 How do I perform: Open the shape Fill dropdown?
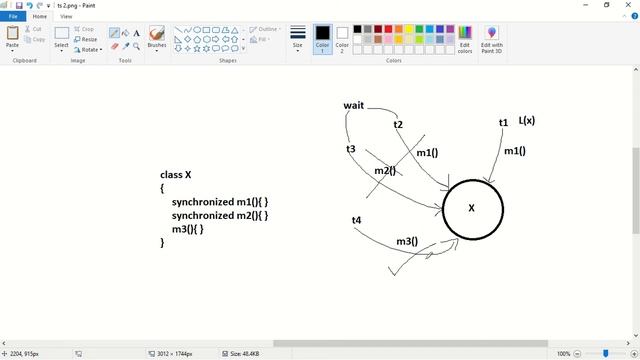260,40
